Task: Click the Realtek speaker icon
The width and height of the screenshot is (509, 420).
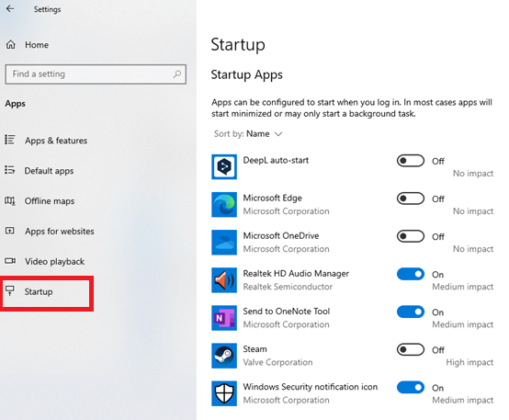Action: (224, 280)
